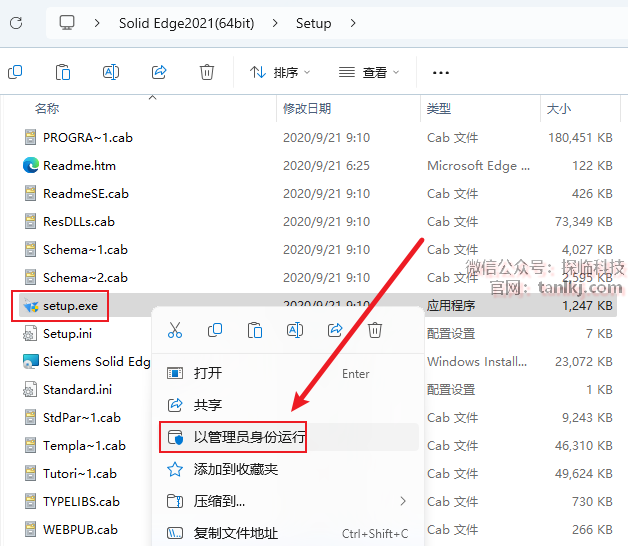Click the context menu cut scissors icon
Viewport: 628px width, 546px height.
tap(175, 330)
